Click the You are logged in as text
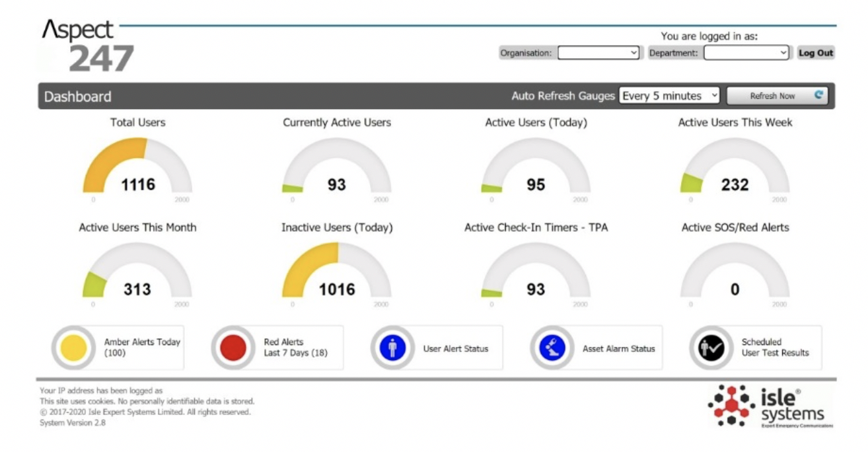The image size is (868, 452). point(709,36)
